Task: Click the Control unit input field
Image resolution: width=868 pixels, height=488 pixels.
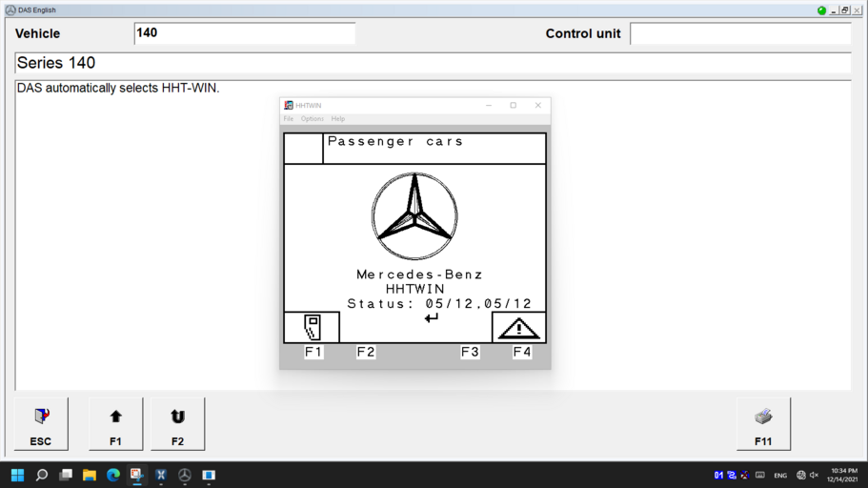Action: (x=740, y=33)
